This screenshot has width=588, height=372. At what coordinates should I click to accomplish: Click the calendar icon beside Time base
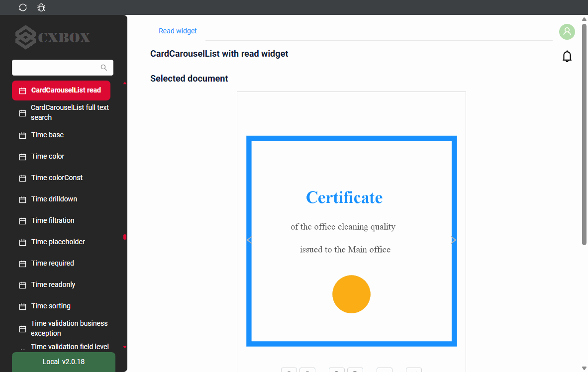click(22, 135)
